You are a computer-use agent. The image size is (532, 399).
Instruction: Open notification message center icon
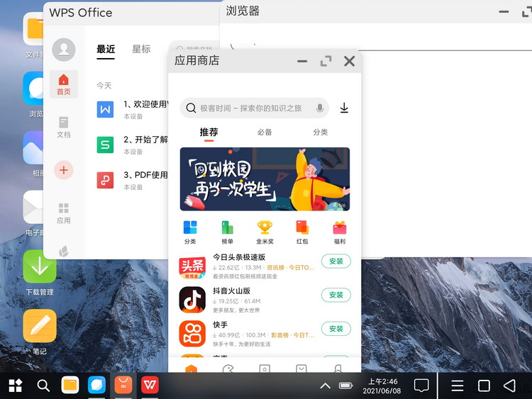(x=421, y=386)
